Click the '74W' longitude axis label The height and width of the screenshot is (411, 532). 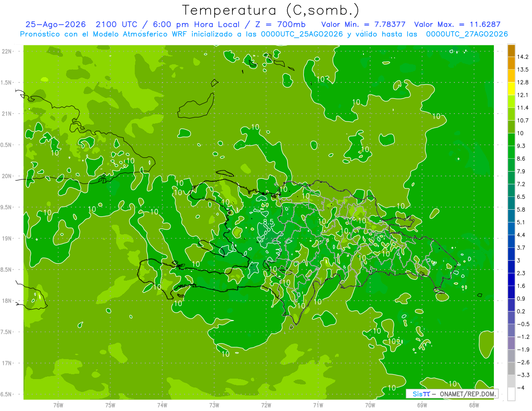tap(162, 405)
